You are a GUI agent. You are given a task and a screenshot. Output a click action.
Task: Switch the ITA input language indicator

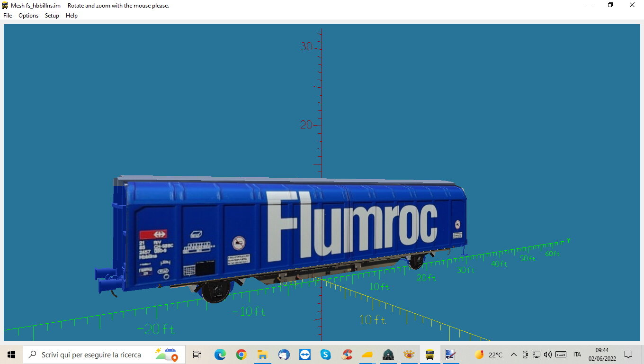577,355
